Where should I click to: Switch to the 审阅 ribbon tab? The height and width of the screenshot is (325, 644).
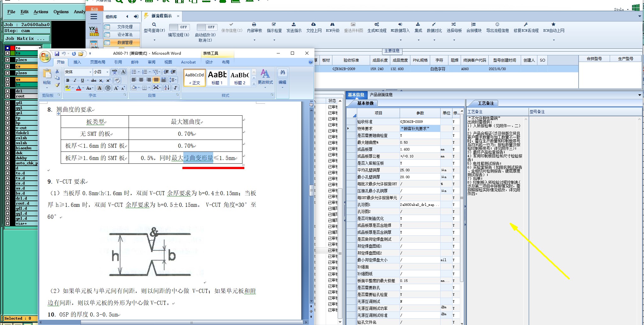152,62
